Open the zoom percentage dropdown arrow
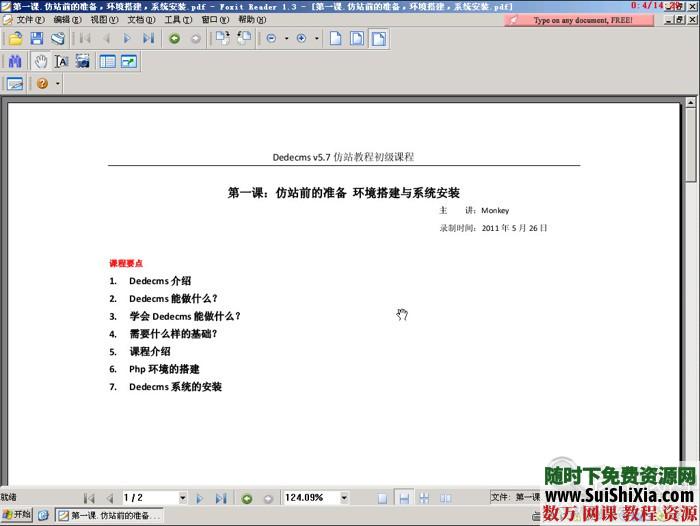The width and height of the screenshot is (700, 526). 344,497
